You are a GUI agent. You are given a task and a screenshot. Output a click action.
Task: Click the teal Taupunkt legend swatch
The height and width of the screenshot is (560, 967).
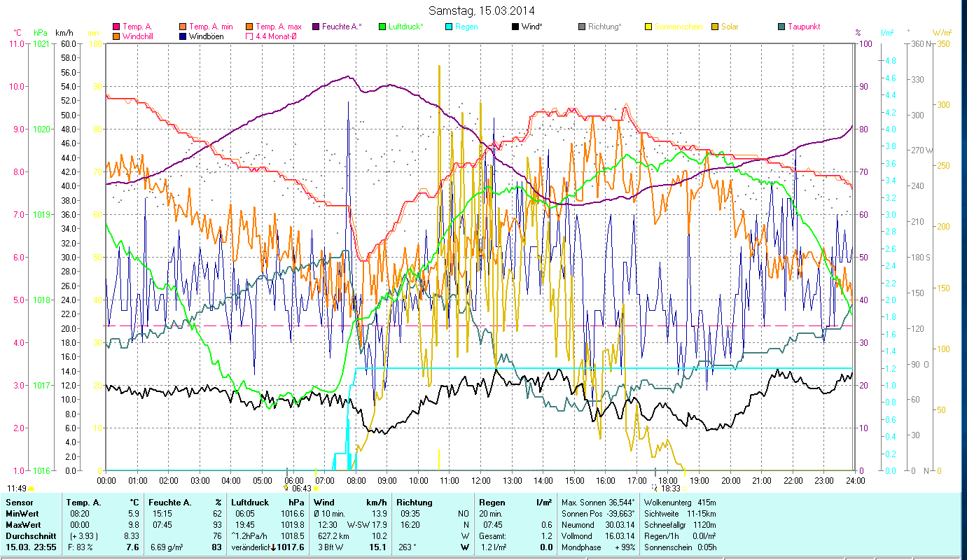point(781,27)
